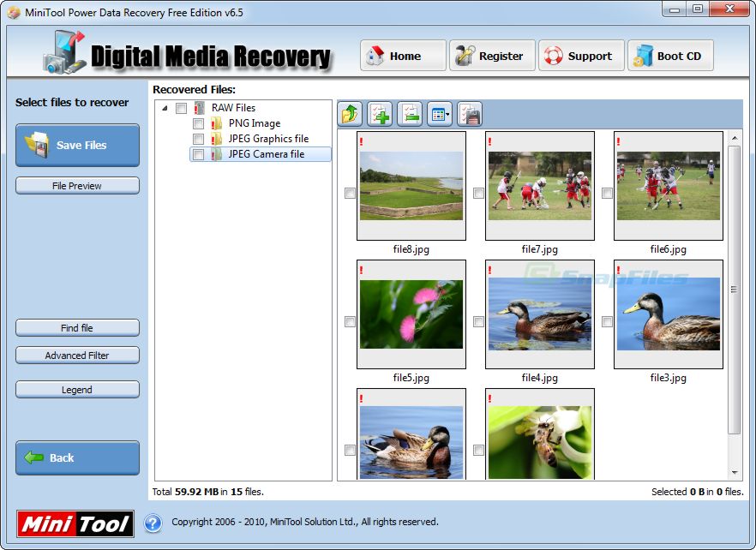Click the 'Recovered Files:' heading
Screen dimensions: 756x550
[195, 89]
